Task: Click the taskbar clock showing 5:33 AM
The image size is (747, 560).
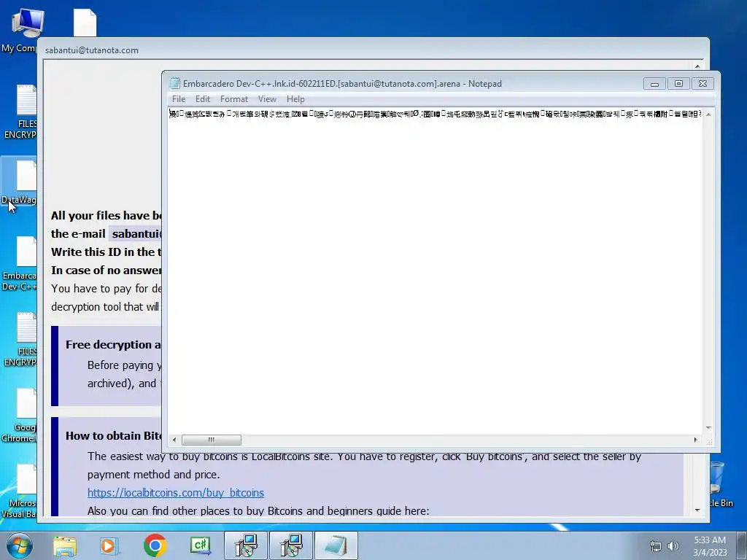Action: 710,546
